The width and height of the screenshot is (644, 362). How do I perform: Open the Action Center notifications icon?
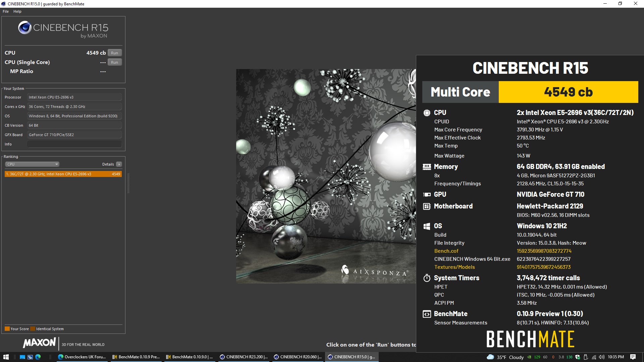click(x=633, y=357)
